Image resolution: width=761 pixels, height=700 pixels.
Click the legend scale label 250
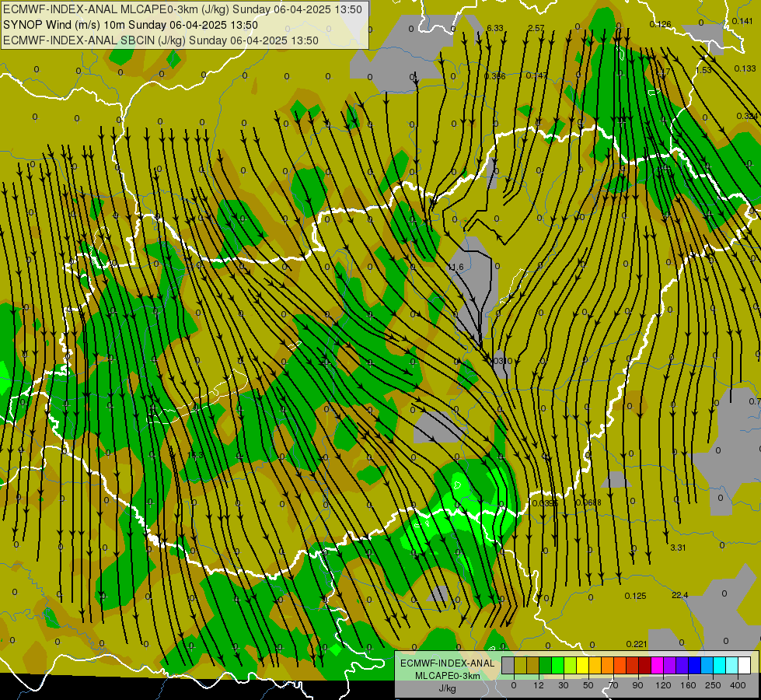tap(713, 685)
